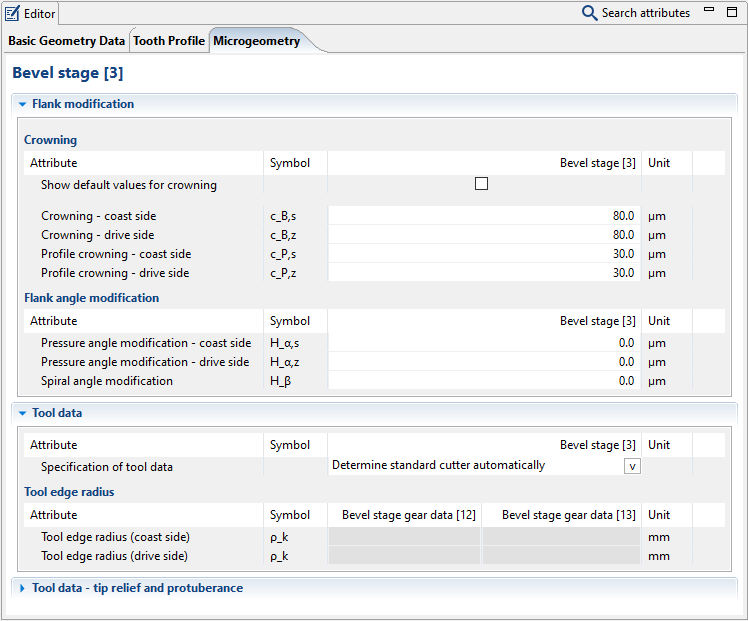Click the Search attributes text

coord(645,13)
